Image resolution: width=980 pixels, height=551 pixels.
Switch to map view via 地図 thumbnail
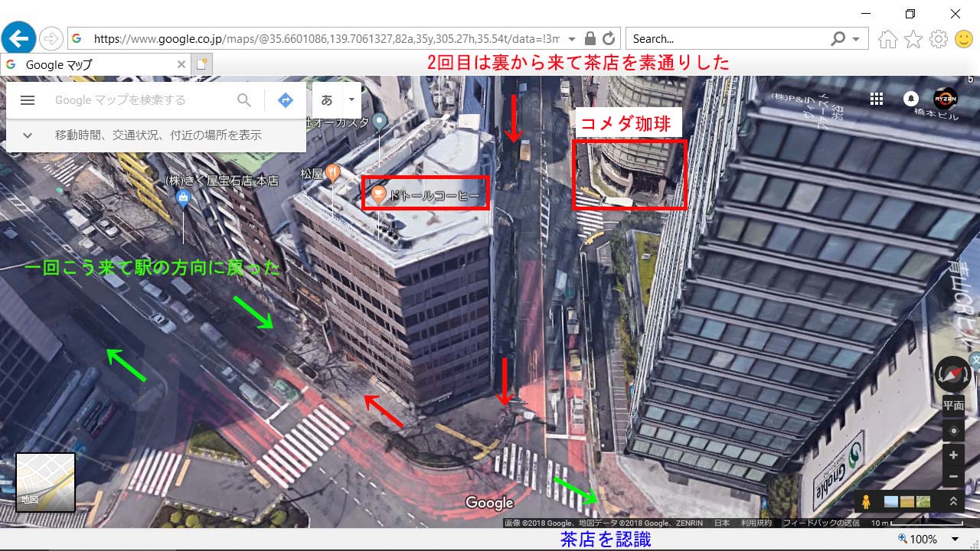[45, 482]
